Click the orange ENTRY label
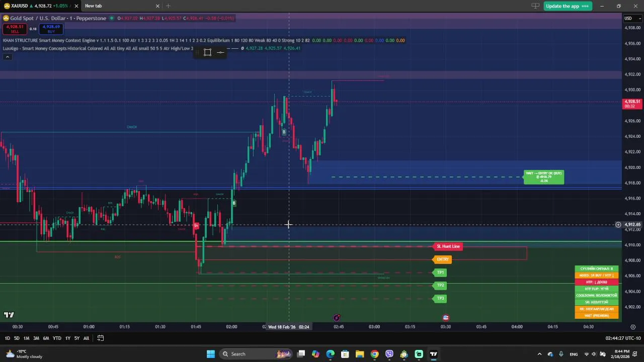Viewport: 644px width, 362px height. pos(442,259)
